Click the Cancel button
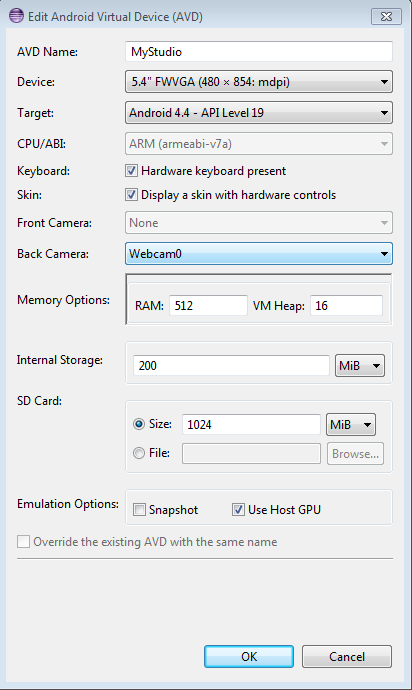 tap(347, 657)
